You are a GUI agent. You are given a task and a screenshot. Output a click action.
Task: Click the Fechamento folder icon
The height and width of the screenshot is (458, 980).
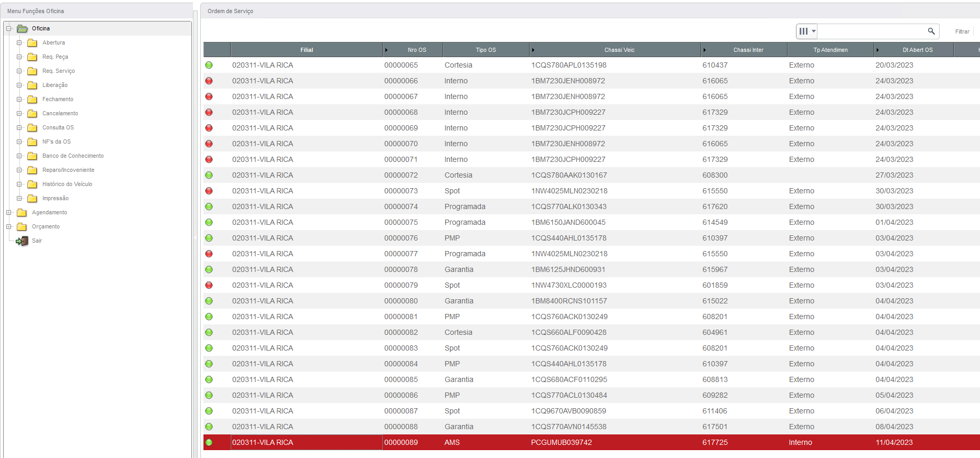click(32, 100)
